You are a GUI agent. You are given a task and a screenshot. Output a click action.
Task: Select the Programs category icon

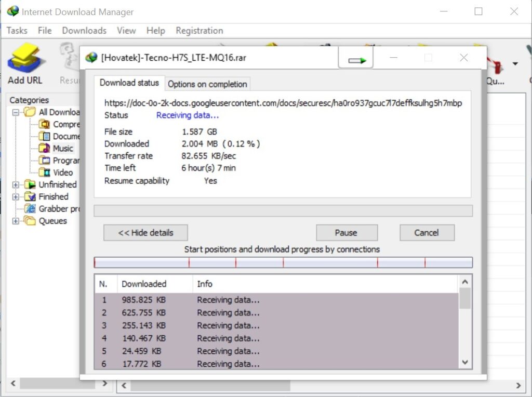[x=46, y=160]
